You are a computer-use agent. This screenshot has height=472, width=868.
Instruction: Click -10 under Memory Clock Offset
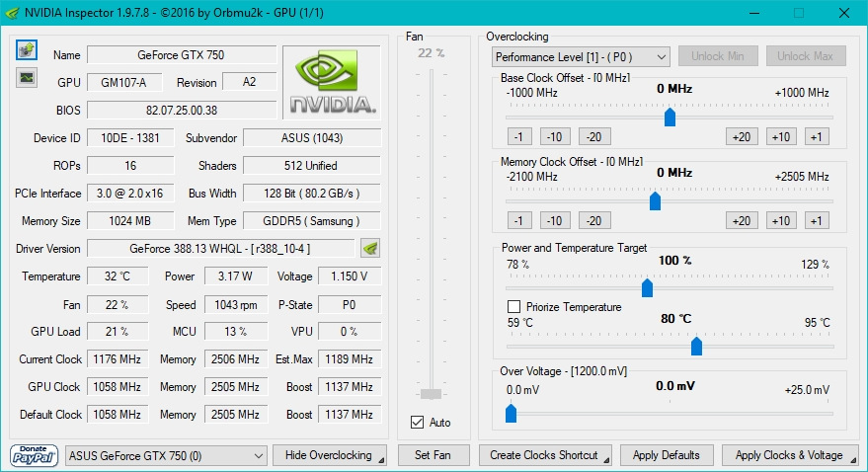555,221
